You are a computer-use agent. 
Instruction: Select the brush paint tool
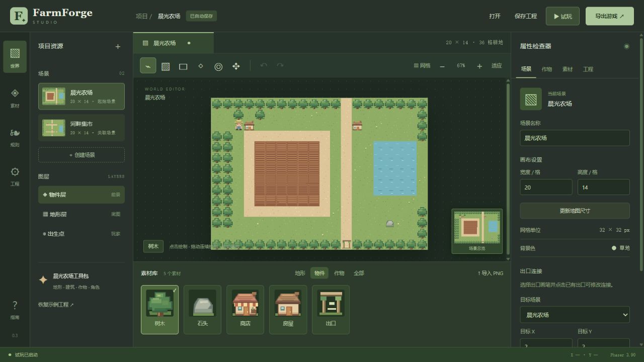point(148,66)
